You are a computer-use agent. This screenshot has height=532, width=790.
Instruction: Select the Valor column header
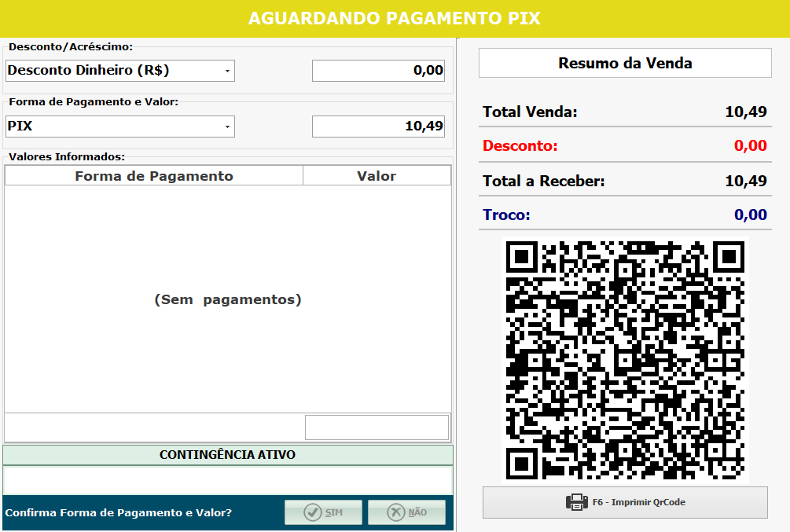coord(377,176)
